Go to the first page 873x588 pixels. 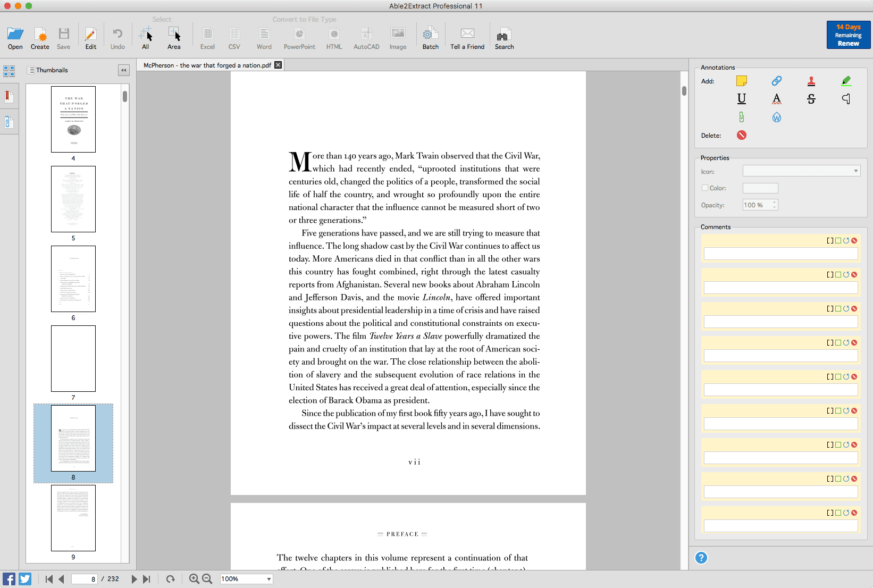[x=49, y=579]
